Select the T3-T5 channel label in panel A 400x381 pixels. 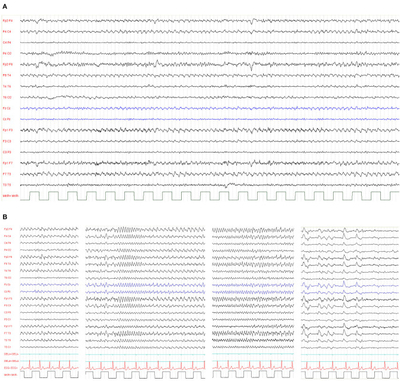click(7, 185)
